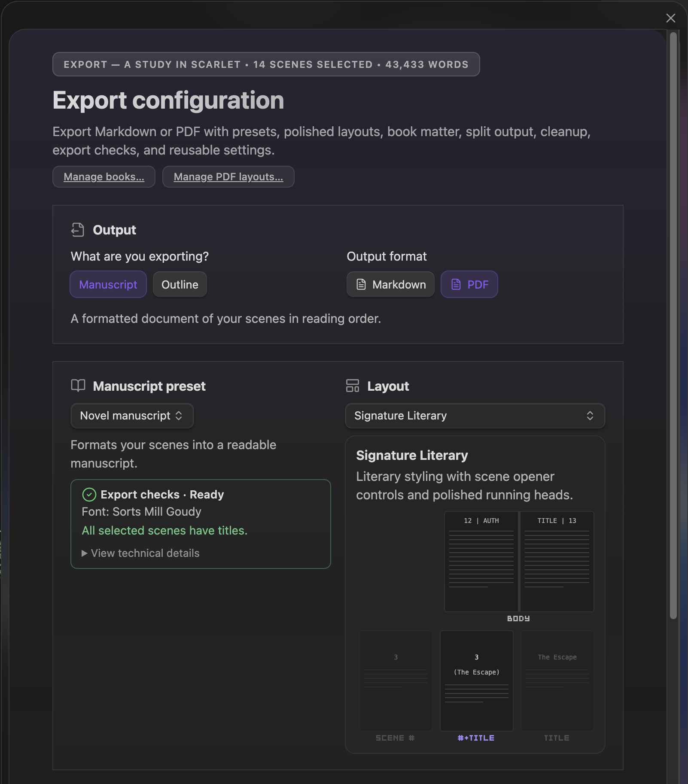Click the Manuscript preset book icon
The image size is (688, 784).
point(78,386)
